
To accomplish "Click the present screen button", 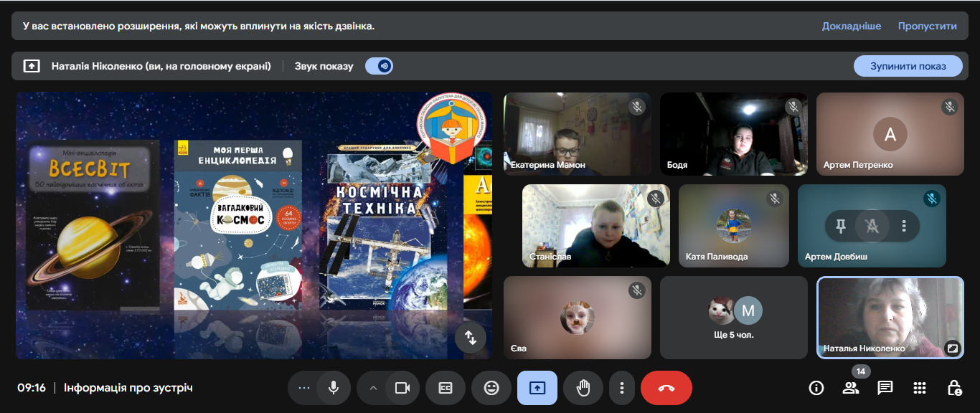I will point(537,388).
